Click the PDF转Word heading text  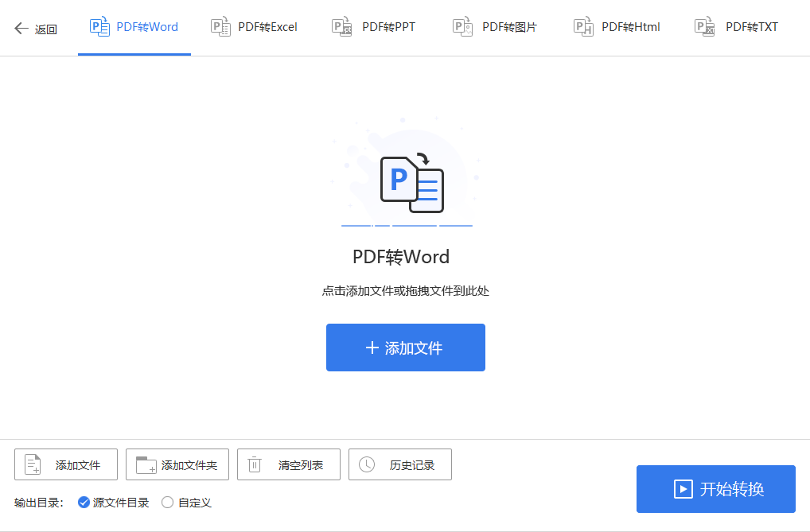401,257
